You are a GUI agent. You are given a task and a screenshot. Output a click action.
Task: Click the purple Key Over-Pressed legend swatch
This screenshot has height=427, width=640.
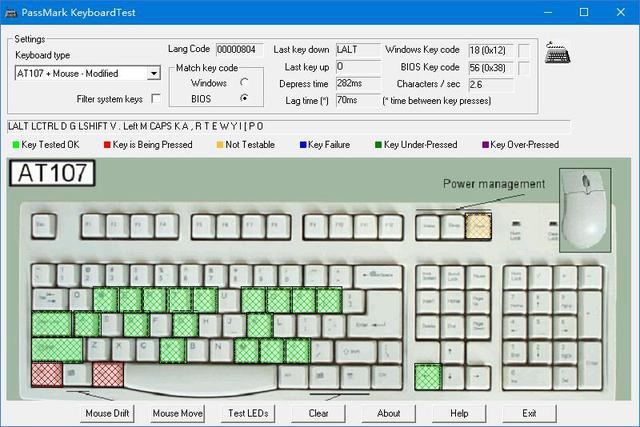point(485,145)
